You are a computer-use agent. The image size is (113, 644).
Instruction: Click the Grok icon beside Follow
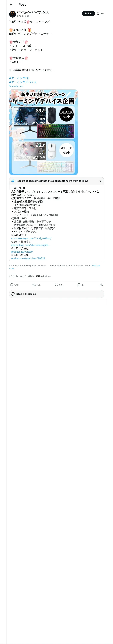tap(98, 14)
